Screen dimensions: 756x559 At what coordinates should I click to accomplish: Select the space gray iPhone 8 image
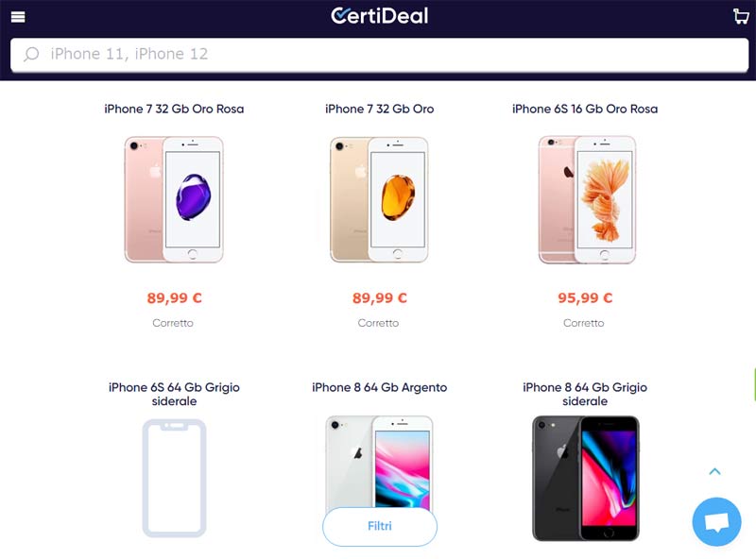[x=586, y=479]
